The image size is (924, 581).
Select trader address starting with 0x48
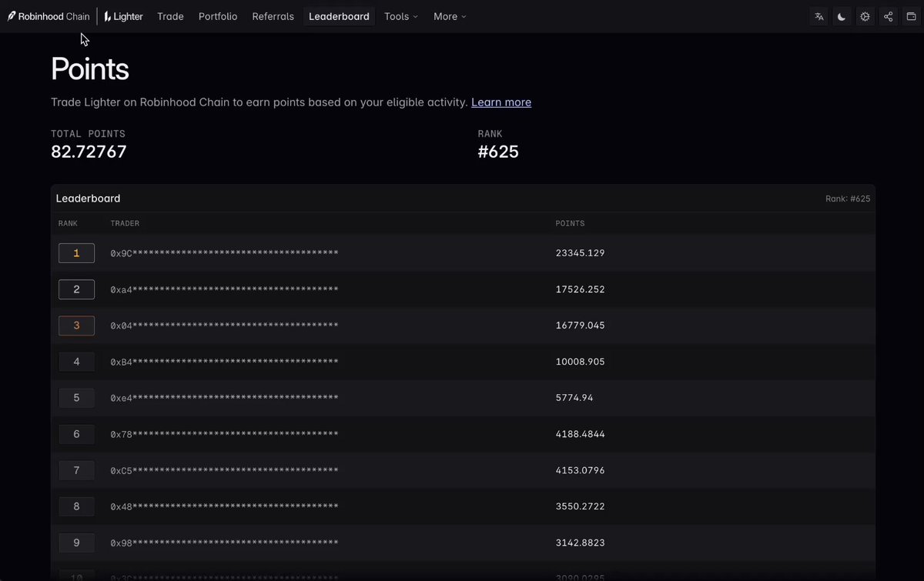pyautogui.click(x=225, y=506)
